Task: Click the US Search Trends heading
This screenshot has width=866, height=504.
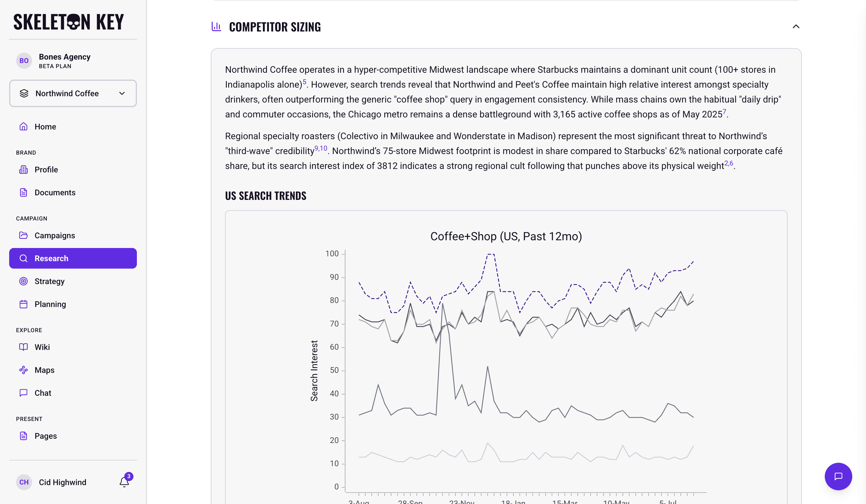Action: point(266,196)
